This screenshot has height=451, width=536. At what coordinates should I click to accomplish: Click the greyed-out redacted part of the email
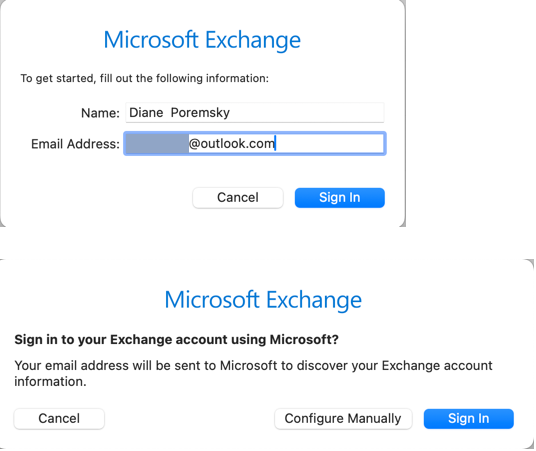(157, 144)
